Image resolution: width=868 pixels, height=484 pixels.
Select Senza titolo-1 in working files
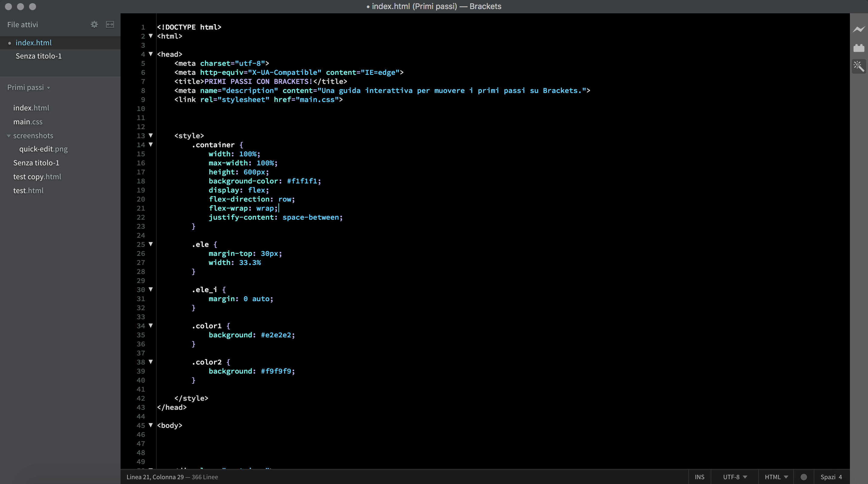38,56
